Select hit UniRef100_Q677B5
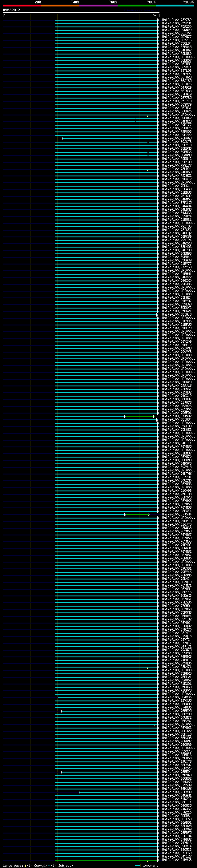The height and width of the screenshot is (868, 197). [177, 98]
